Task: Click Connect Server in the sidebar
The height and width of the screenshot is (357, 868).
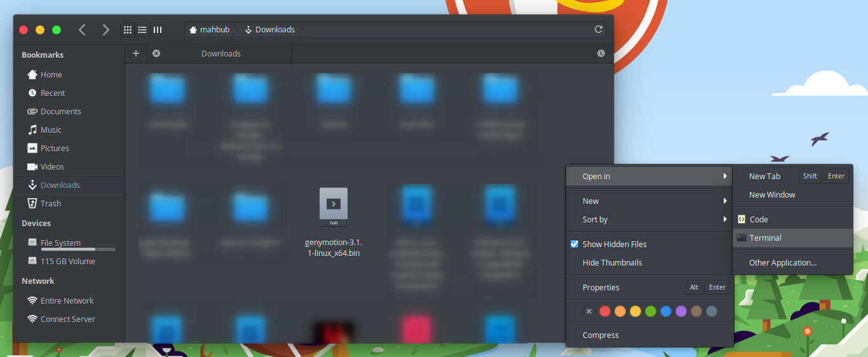Action: point(69,319)
